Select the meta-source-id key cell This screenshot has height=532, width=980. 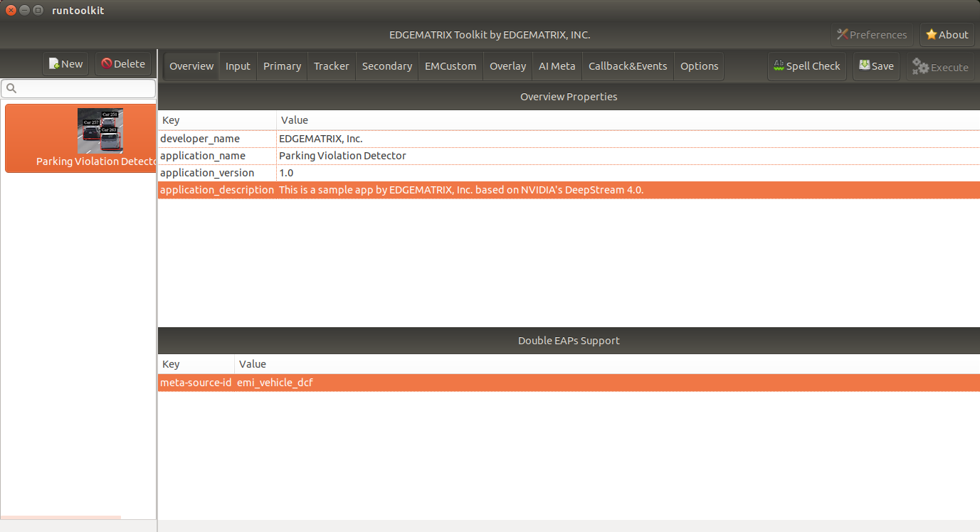pos(196,383)
